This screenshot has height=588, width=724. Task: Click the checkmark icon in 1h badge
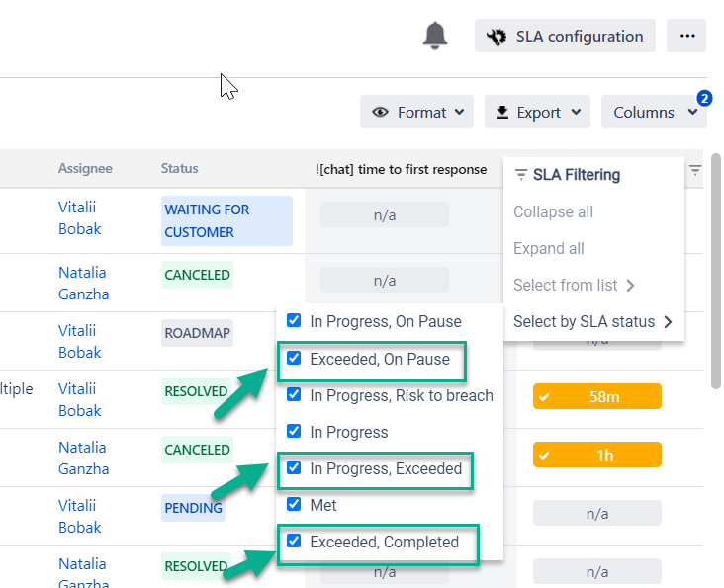pyautogui.click(x=544, y=456)
